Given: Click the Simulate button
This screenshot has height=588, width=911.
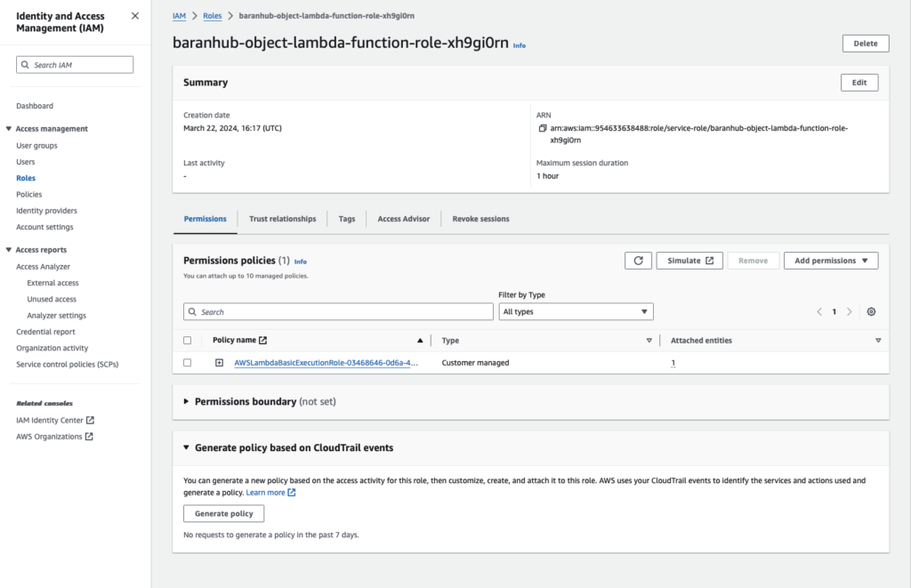Looking at the screenshot, I should [689, 261].
